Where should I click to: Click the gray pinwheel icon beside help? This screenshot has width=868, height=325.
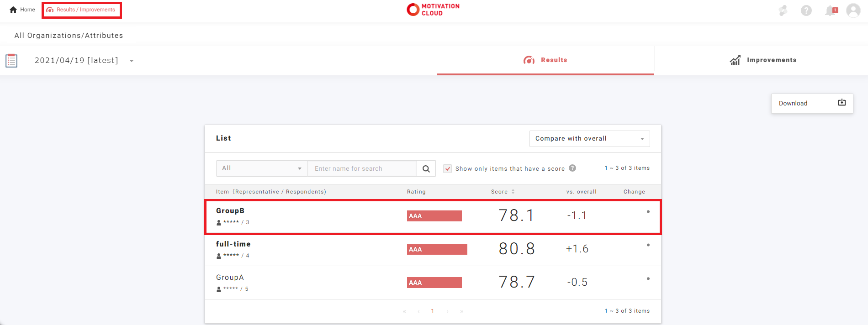[x=783, y=10]
